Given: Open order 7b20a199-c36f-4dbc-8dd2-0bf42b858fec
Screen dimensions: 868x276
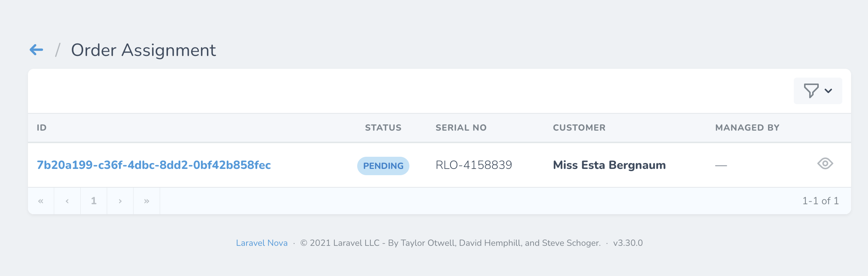Looking at the screenshot, I should pyautogui.click(x=154, y=165).
